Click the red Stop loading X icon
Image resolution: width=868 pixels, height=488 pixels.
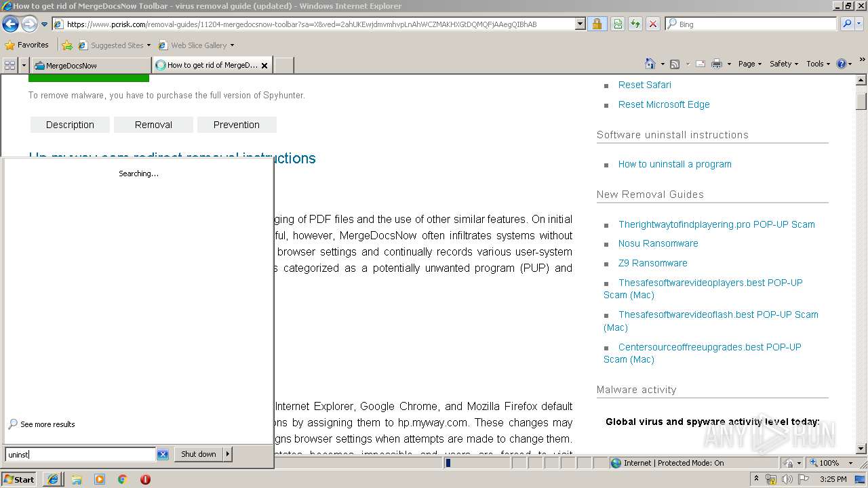(x=653, y=24)
